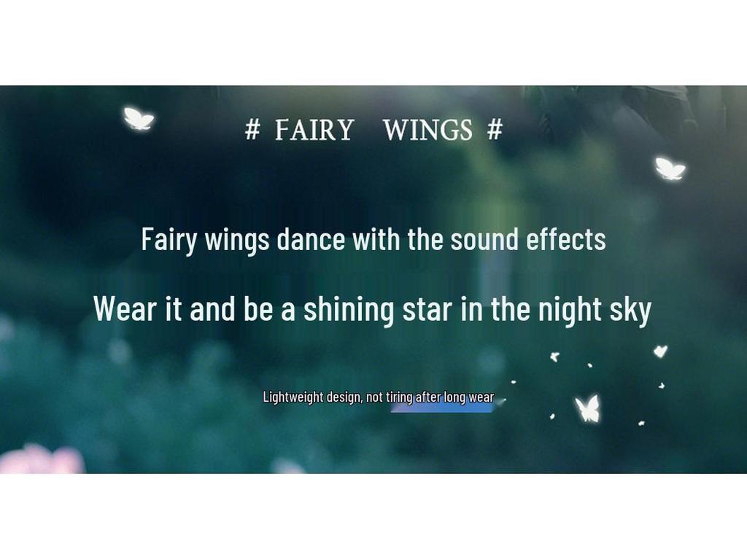Click the pink flower at bottom left

click(42, 459)
